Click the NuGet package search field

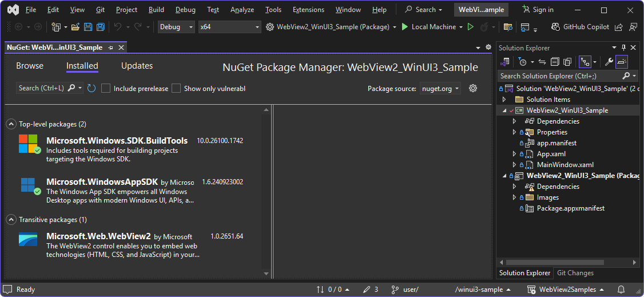click(x=50, y=88)
